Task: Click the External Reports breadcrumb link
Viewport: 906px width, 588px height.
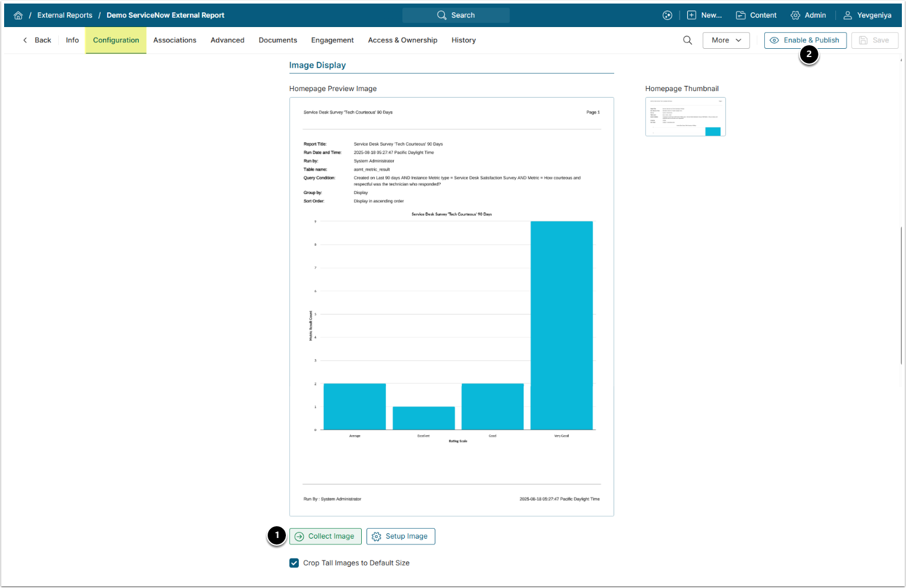Action: [65, 15]
